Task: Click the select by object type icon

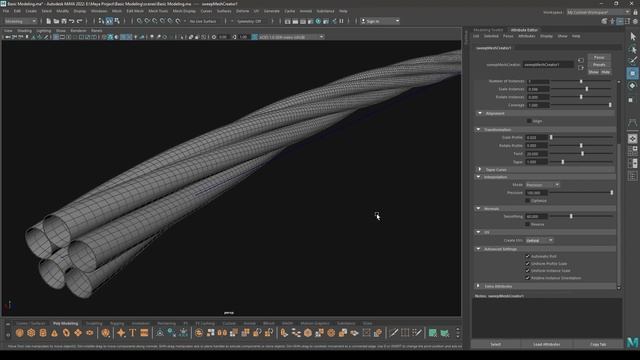Action: [109, 21]
